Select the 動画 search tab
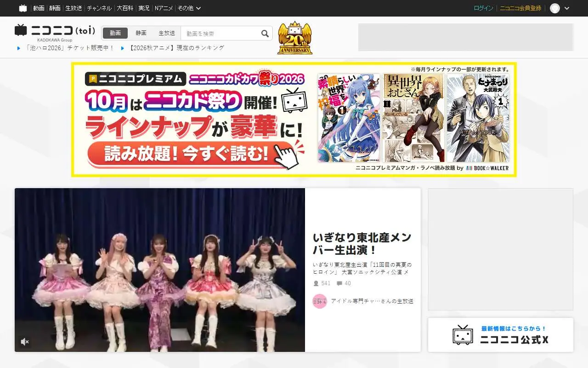The height and width of the screenshot is (368, 588). (x=115, y=33)
